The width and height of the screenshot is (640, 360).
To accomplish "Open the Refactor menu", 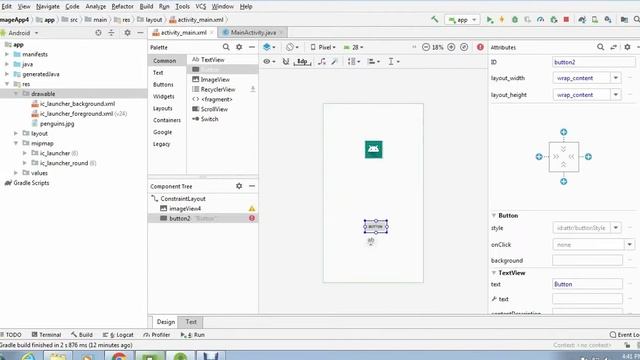I will pos(122,7).
